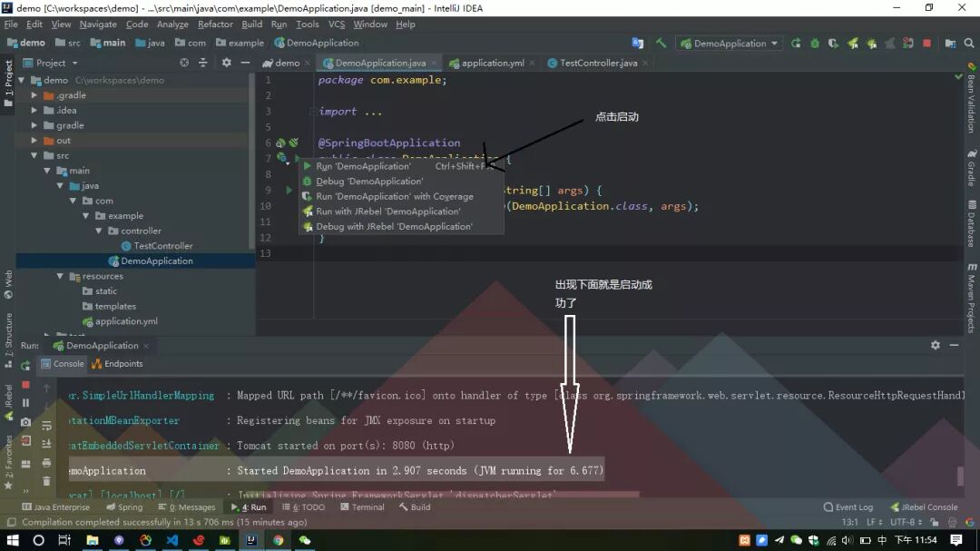Click Scroll to End icon in console
The image size is (980, 551).
click(x=47, y=443)
